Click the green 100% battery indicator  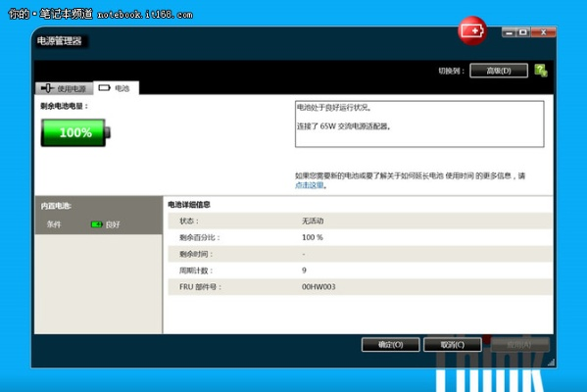click(75, 132)
